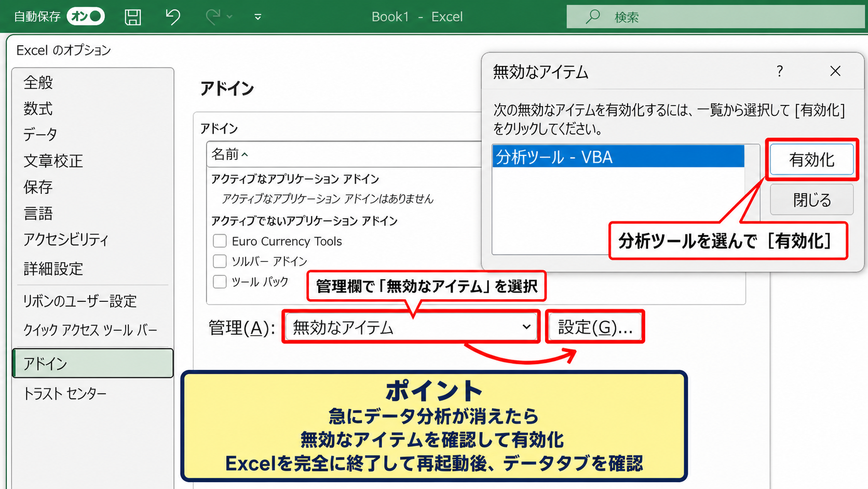Click the 設定(G)... button
The width and height of the screenshot is (868, 489).
(x=595, y=327)
